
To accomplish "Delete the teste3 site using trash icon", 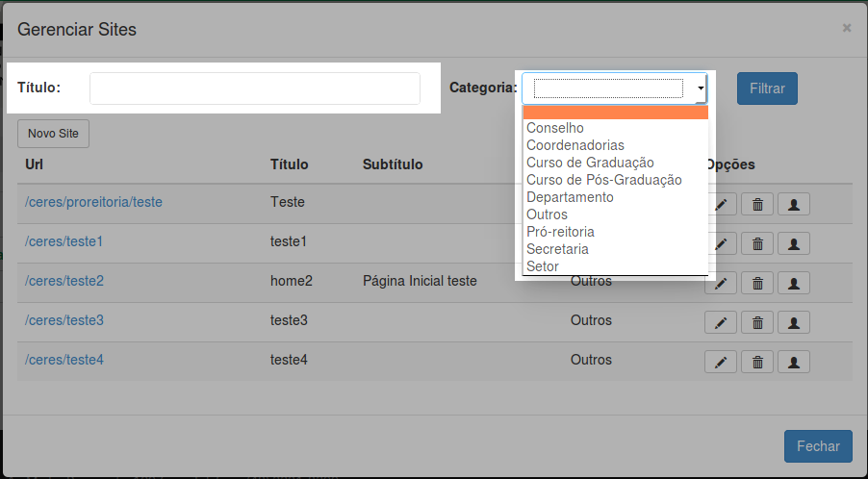I will (x=757, y=322).
